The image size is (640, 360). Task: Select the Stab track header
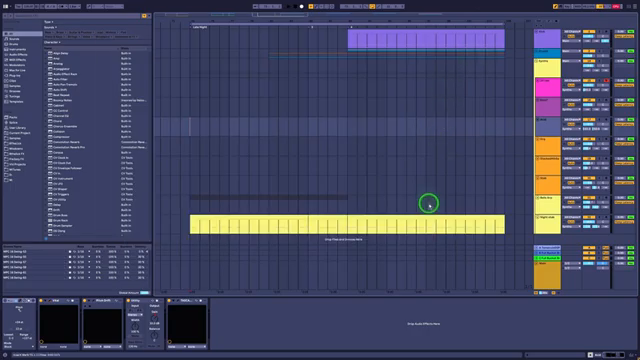coord(547,185)
